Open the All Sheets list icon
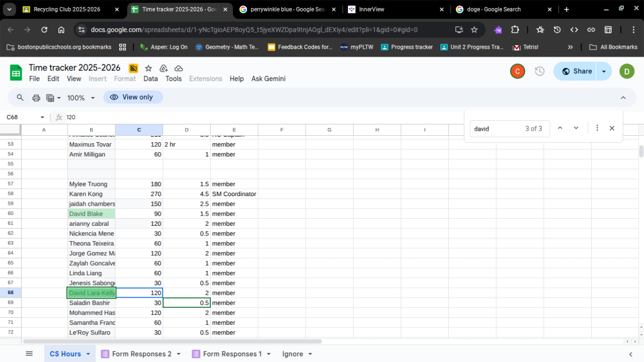This screenshot has width=644, height=362. (x=29, y=354)
